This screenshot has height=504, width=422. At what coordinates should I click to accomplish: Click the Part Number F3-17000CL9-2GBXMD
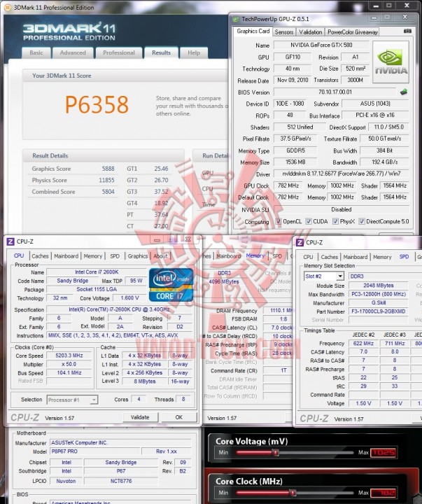click(379, 311)
